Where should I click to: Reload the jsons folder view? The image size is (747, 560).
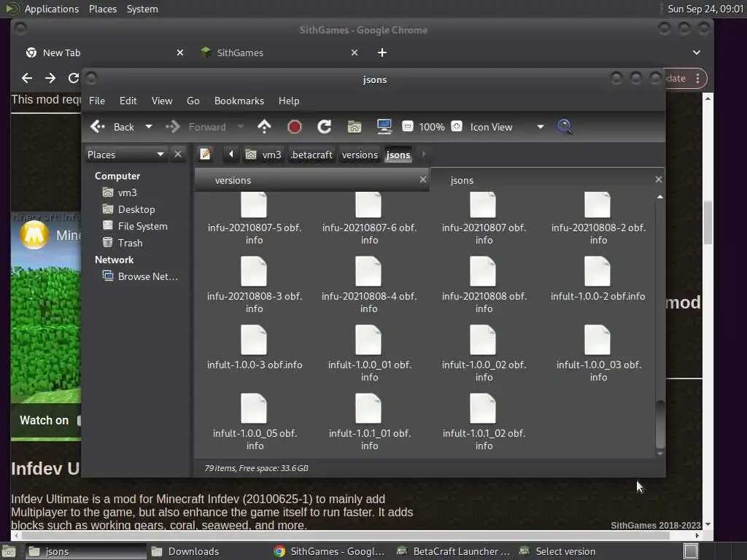325,127
